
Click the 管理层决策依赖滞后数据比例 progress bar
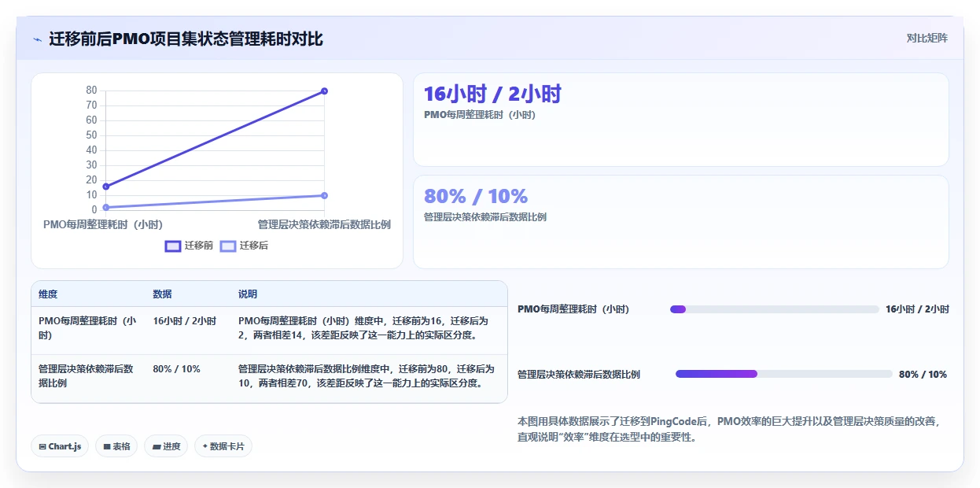tap(783, 374)
